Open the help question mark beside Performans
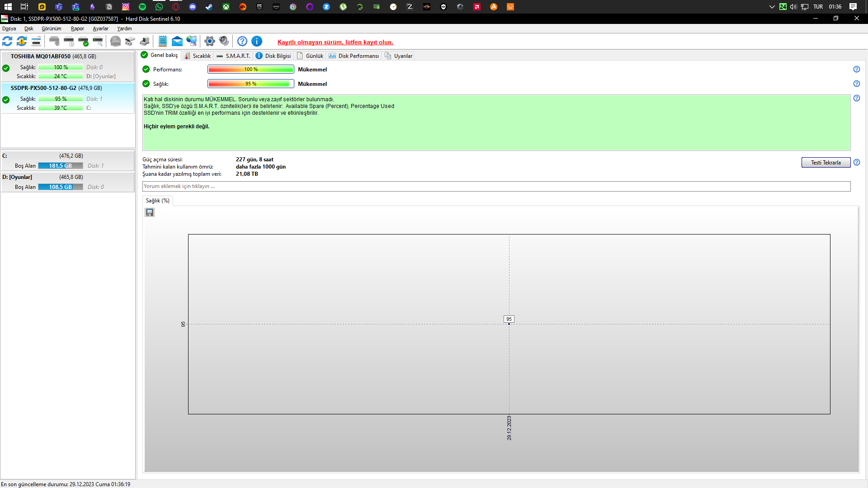 856,69
